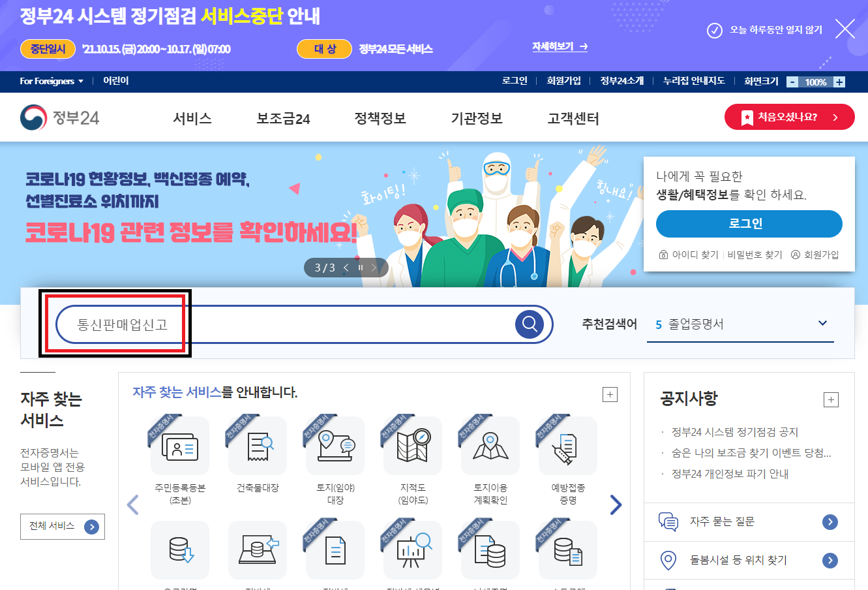This screenshot has width=868, height=590.
Task: Open the 보조금24 menu
Action: pyautogui.click(x=283, y=118)
